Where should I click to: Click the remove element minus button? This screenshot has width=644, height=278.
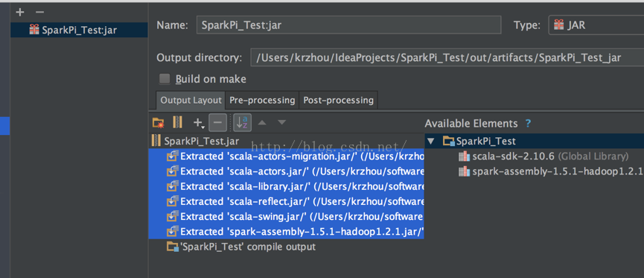(x=217, y=122)
